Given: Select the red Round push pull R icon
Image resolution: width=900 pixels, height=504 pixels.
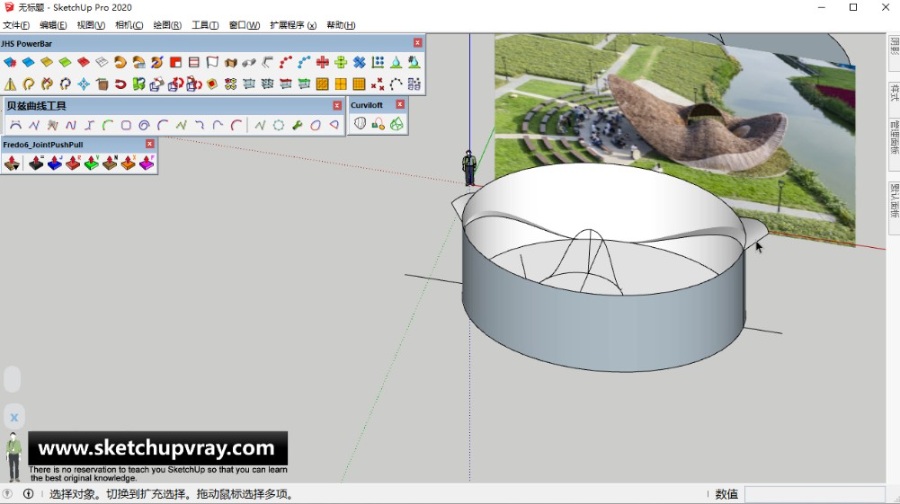Looking at the screenshot, I should [x=73, y=164].
